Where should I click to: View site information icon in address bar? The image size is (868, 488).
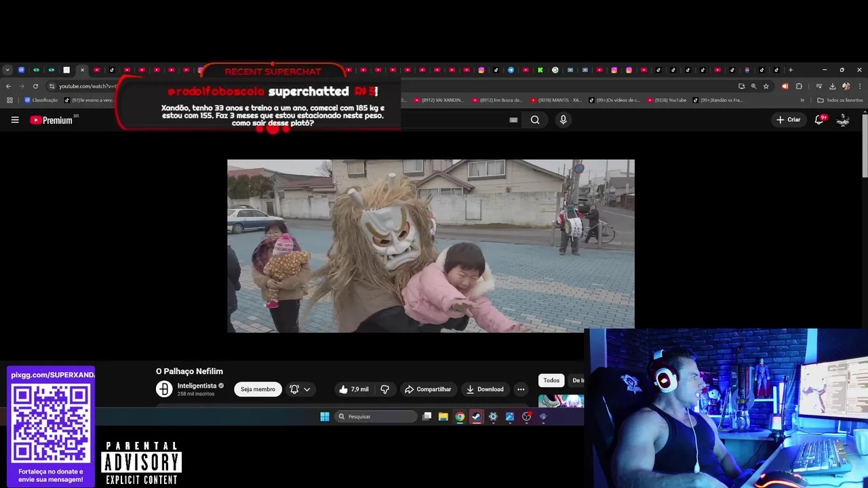coord(52,86)
